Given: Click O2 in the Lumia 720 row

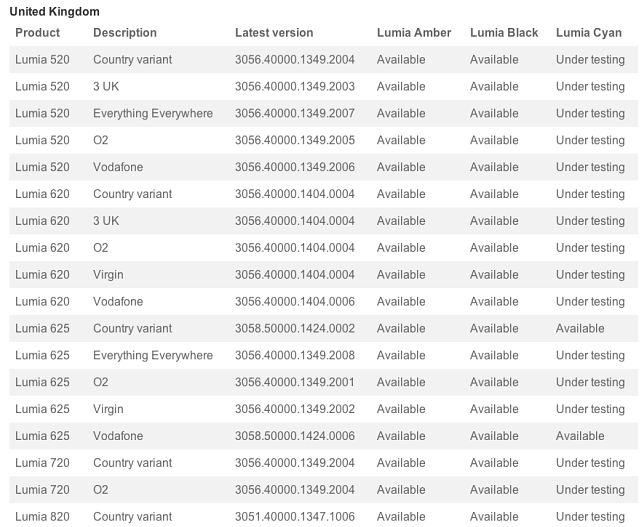Looking at the screenshot, I should (100, 490).
